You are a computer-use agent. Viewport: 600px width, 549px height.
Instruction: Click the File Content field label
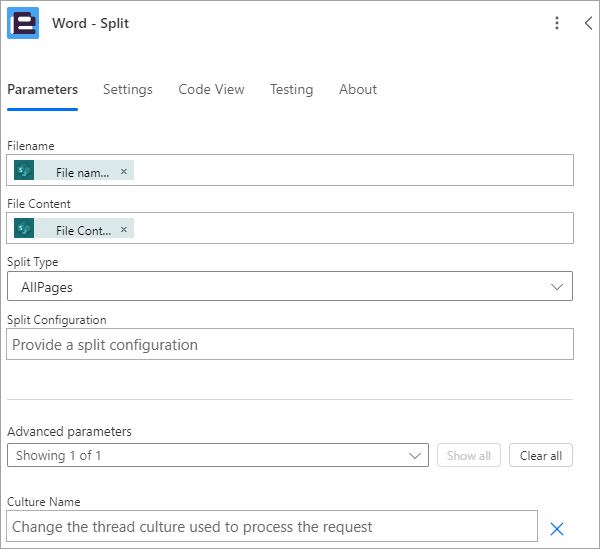pos(39,204)
